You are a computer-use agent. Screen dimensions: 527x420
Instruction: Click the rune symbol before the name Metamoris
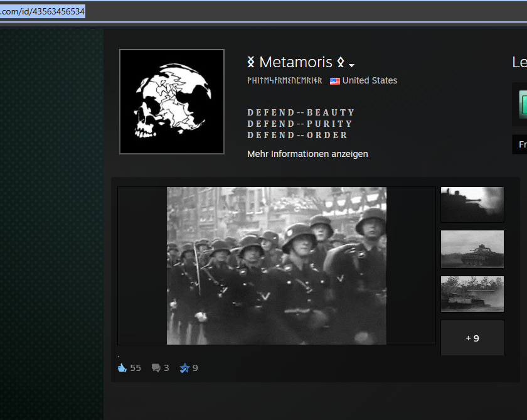(251, 62)
